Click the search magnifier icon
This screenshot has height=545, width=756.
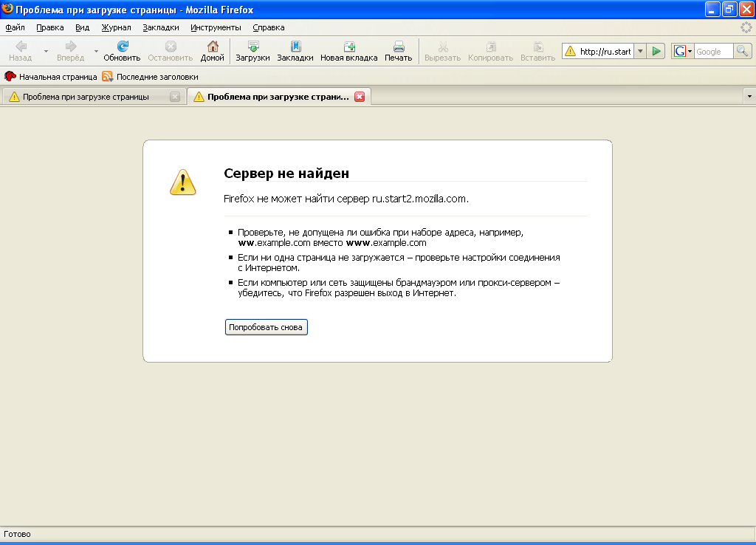743,51
